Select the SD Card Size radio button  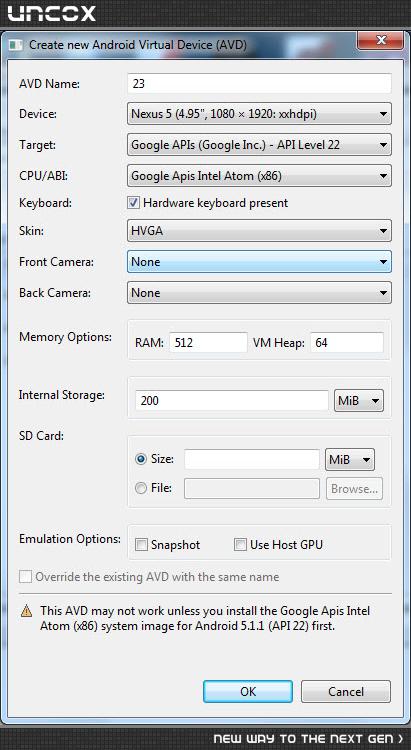[141, 459]
